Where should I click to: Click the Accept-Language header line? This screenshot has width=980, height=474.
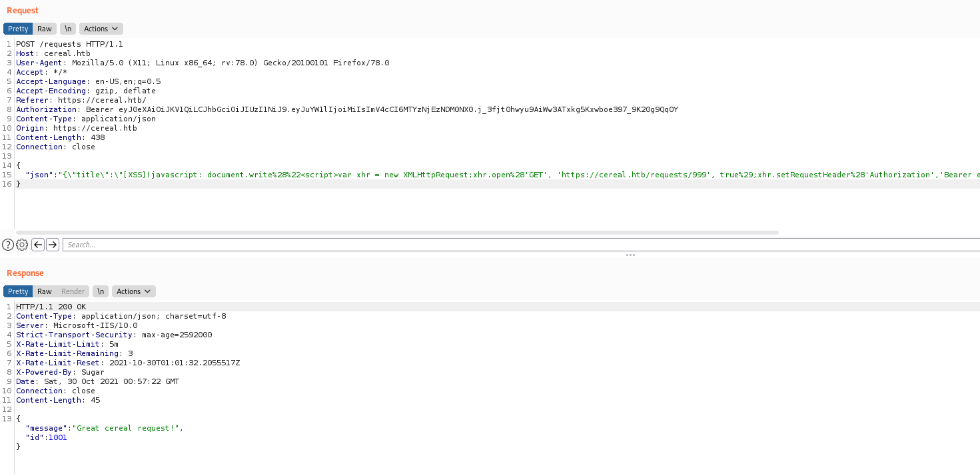[88, 81]
